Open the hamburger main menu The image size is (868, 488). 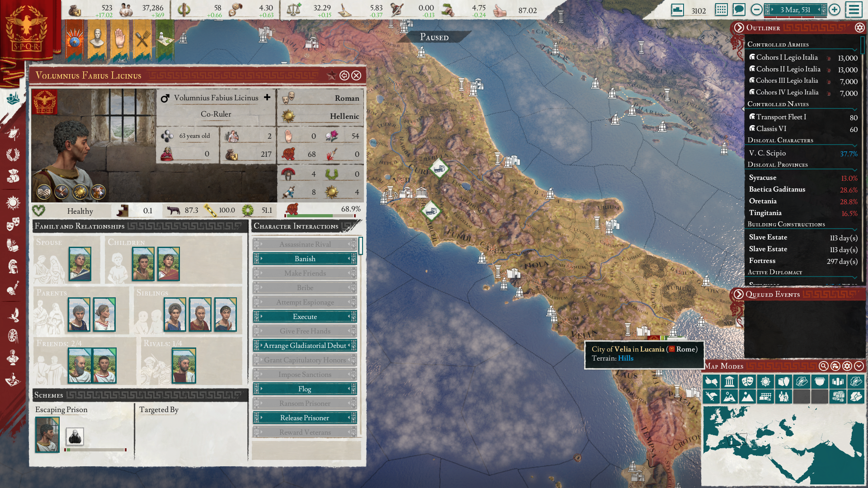tap(854, 9)
